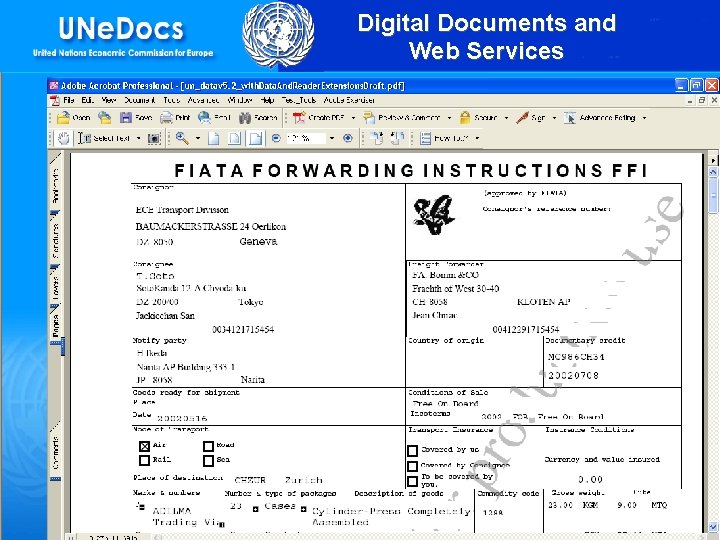Tick the 'Covered by us' insurance checkbox
The height and width of the screenshot is (540, 720).
click(x=412, y=450)
